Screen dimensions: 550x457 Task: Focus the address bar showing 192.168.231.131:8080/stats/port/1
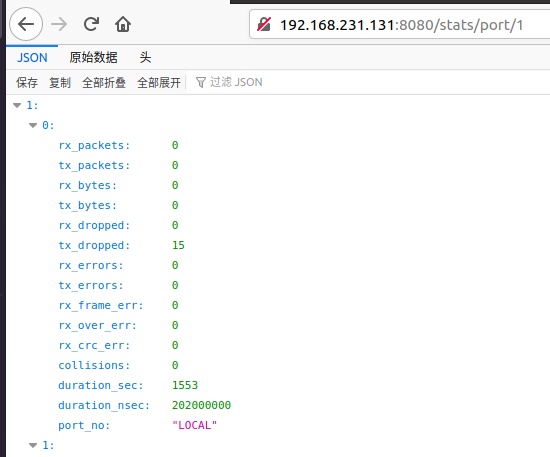[x=401, y=25]
